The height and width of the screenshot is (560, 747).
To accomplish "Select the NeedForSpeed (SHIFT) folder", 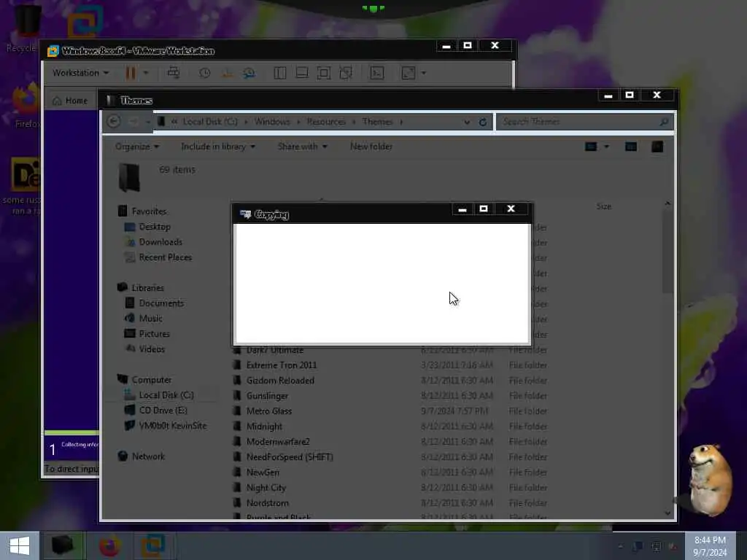I will click(290, 456).
